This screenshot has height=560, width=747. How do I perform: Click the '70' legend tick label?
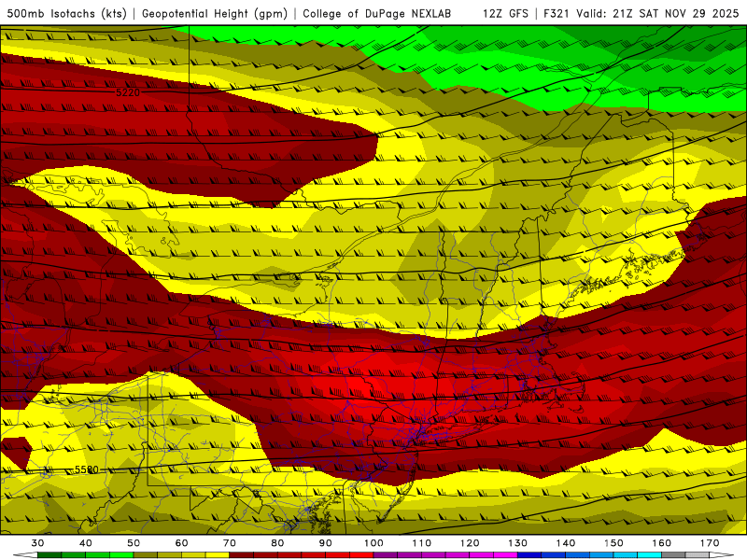(230, 543)
